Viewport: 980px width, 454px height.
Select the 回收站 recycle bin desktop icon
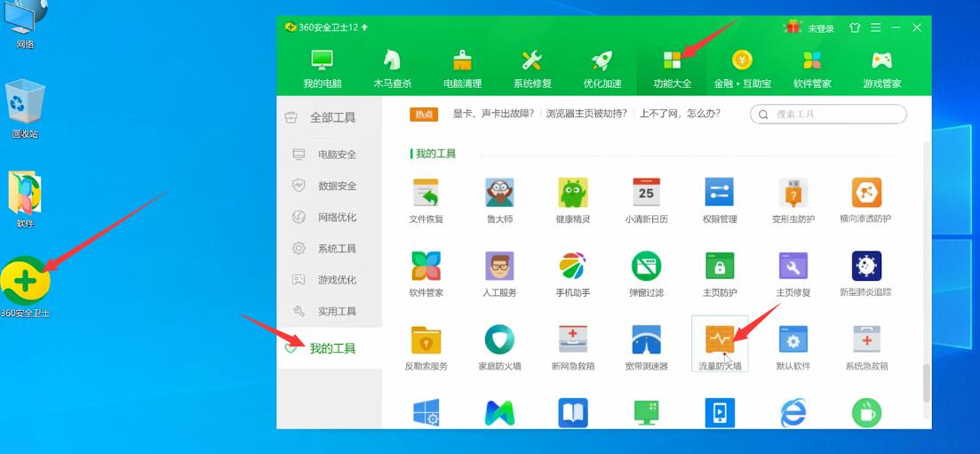25,108
